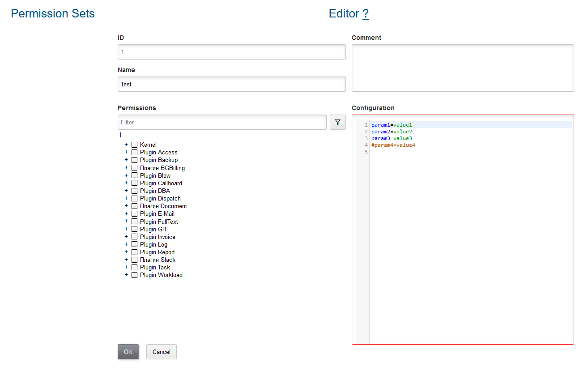588x371 pixels.
Task: Cancel editing the permission set
Action: 161,352
